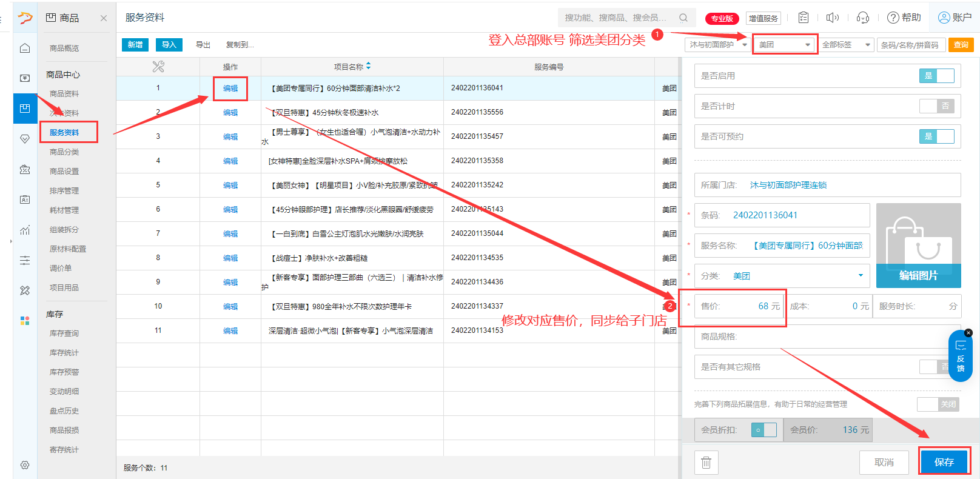Open 排序管理 in the side menu
The width and height of the screenshot is (980, 479).
[x=64, y=191]
